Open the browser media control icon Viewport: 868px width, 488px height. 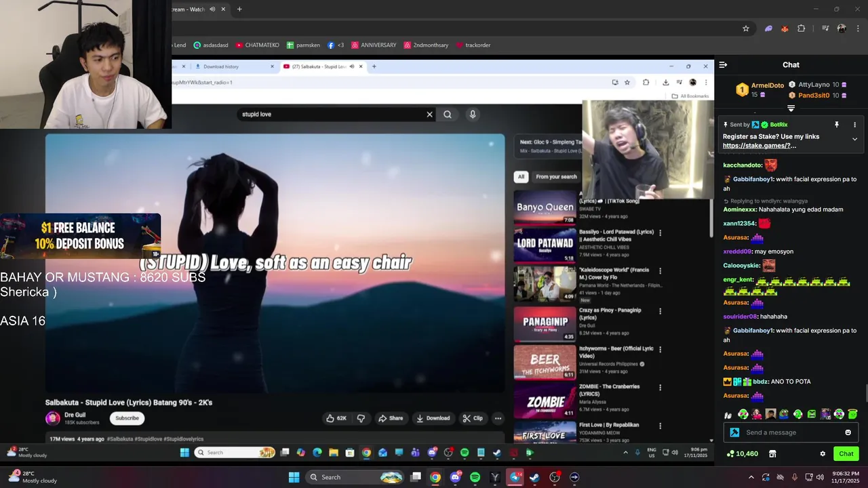point(825,28)
